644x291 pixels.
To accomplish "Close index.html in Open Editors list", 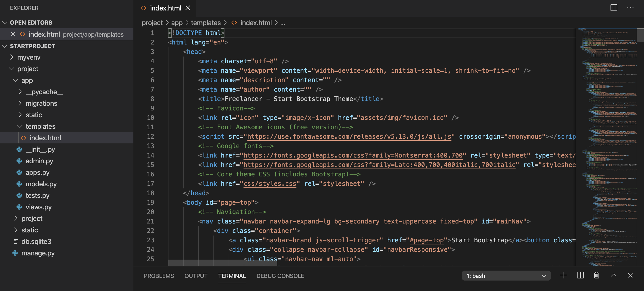I will pyautogui.click(x=13, y=34).
